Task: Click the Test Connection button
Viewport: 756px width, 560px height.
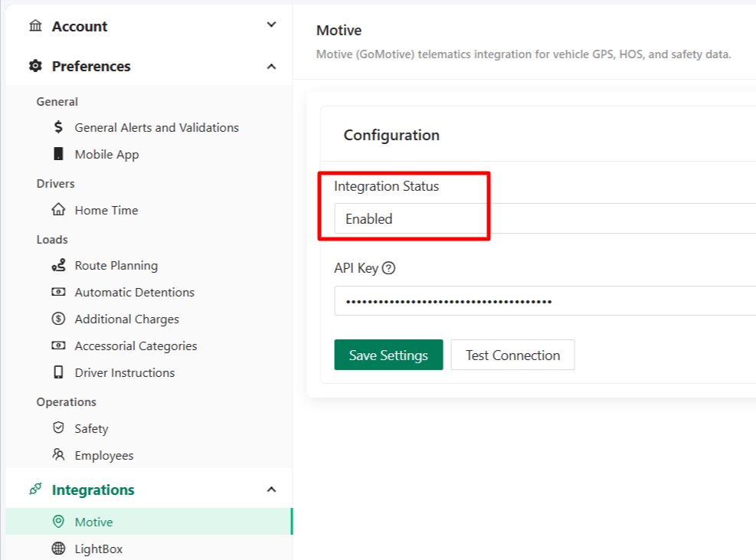Action: click(x=512, y=355)
